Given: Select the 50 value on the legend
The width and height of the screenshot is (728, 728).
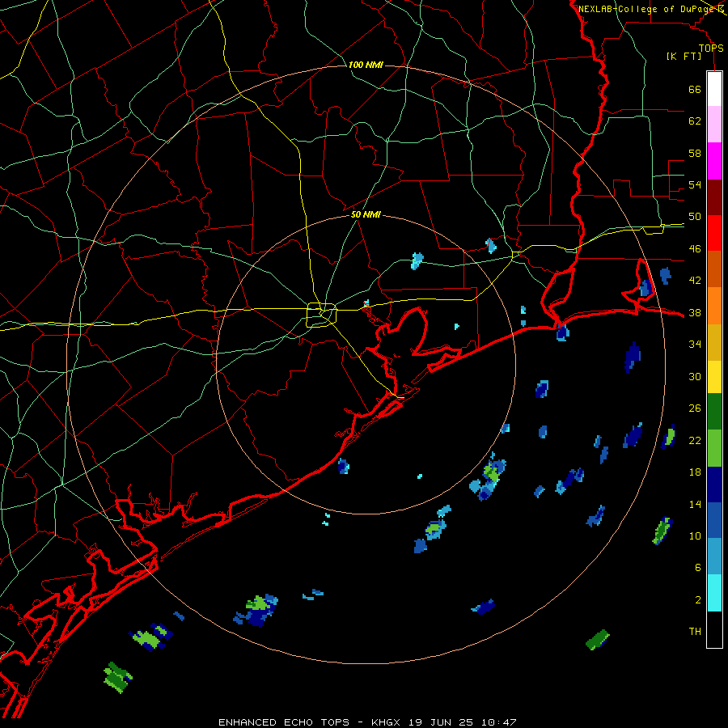Looking at the screenshot, I should point(695,217).
